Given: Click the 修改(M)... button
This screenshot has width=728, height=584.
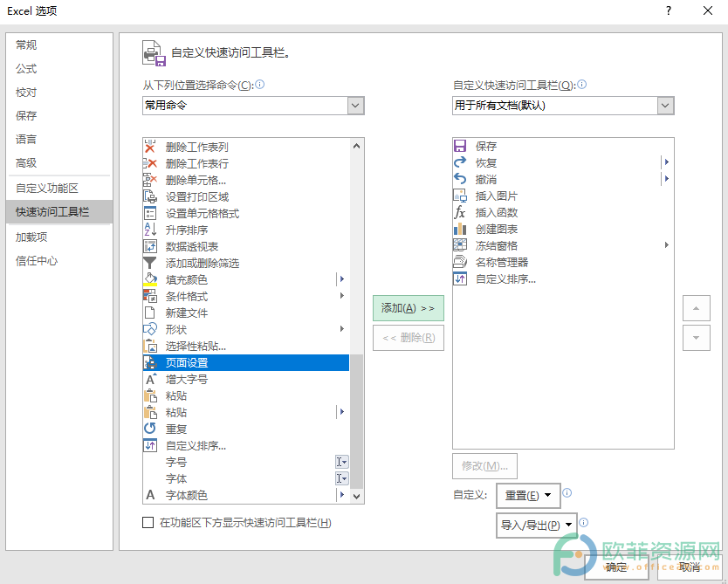Looking at the screenshot, I should (x=484, y=466).
